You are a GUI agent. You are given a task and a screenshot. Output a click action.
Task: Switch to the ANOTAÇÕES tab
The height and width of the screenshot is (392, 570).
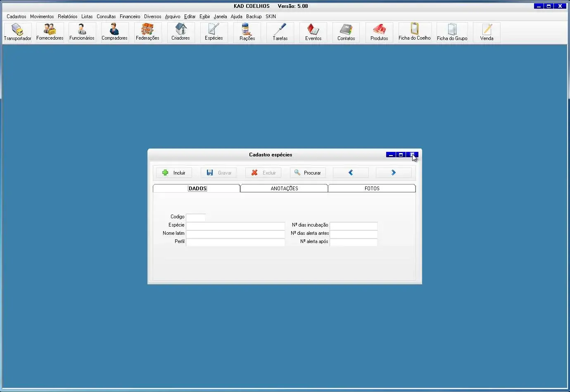tap(284, 189)
